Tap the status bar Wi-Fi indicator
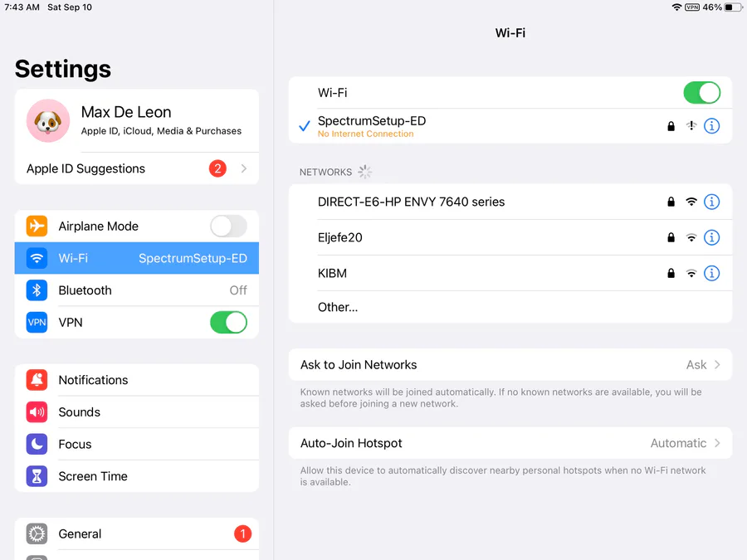This screenshot has height=560, width=747. click(x=676, y=7)
